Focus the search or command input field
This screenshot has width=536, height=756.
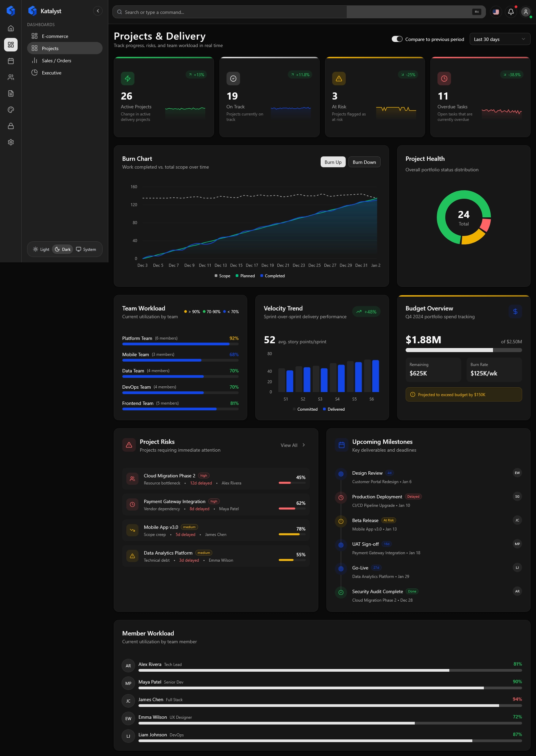click(230, 12)
